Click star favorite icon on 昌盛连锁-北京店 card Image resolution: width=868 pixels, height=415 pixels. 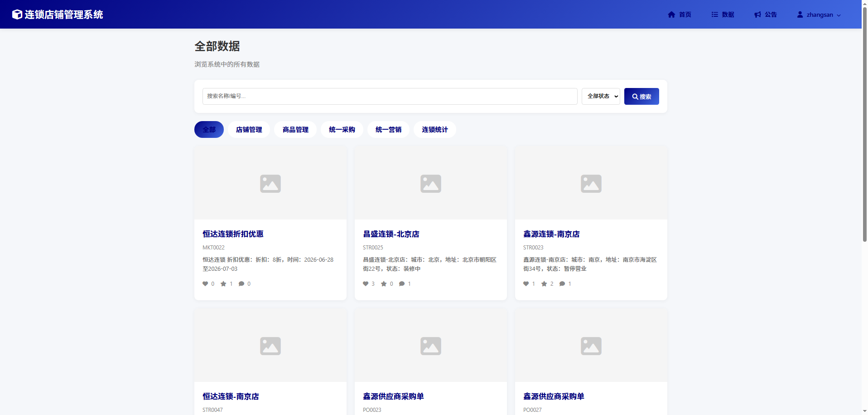[384, 284]
